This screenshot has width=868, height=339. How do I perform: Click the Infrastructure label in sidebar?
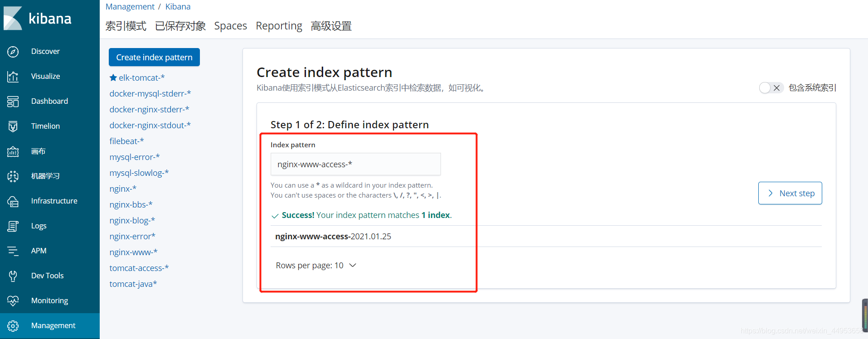coord(54,201)
